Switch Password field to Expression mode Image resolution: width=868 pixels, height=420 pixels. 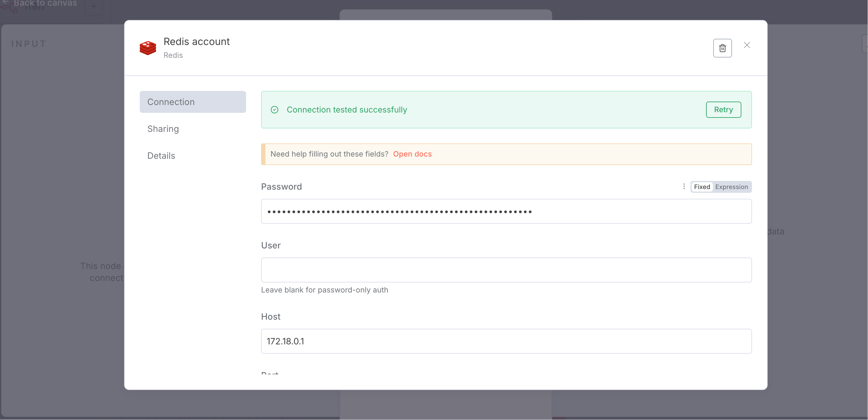tap(732, 187)
